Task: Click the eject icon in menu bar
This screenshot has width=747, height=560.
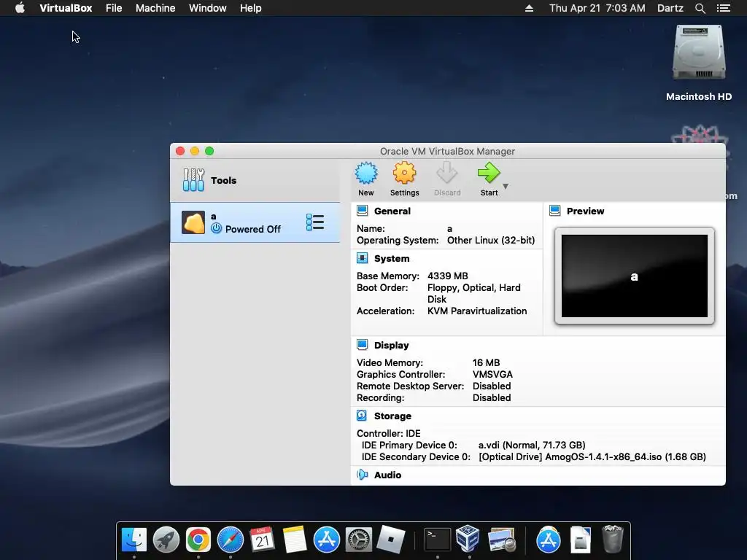Action: [x=529, y=8]
